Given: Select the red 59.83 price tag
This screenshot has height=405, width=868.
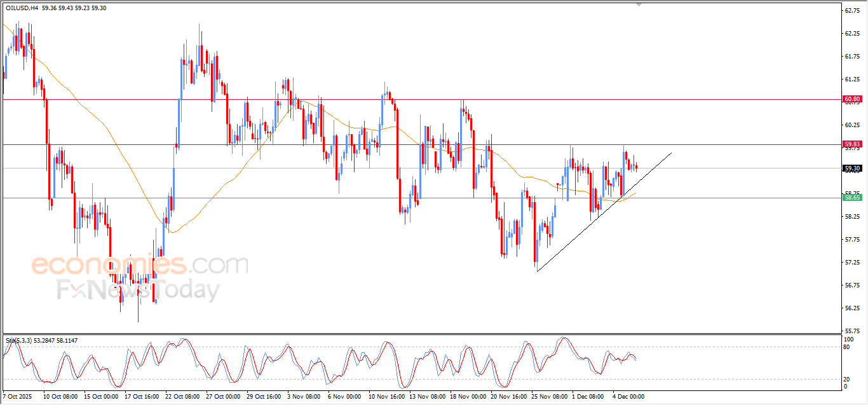Looking at the screenshot, I should click(x=852, y=144).
